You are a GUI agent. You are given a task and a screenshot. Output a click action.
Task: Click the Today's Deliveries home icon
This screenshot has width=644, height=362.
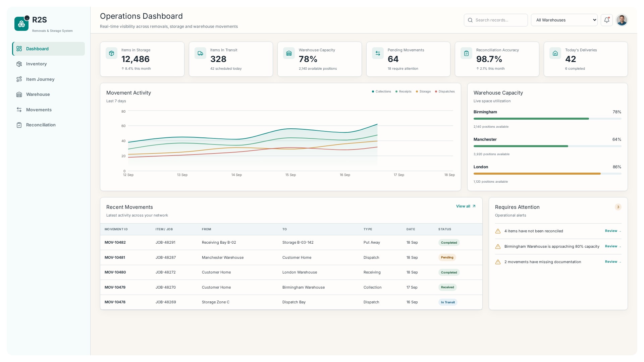555,53
